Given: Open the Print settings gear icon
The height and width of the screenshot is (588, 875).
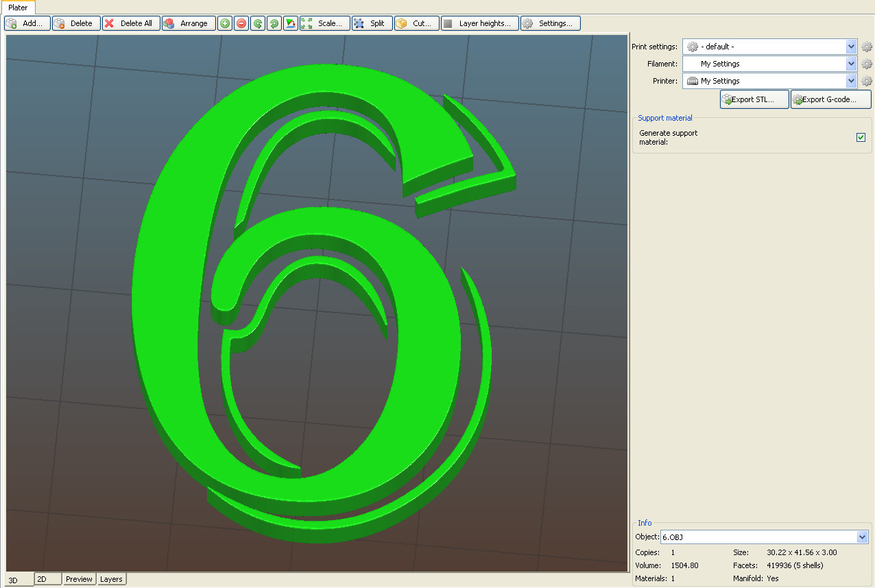Looking at the screenshot, I should tap(866, 47).
